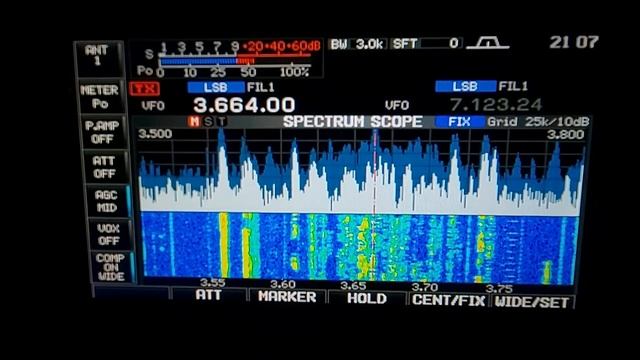Click the SFT 0 shift indicator

426,43
